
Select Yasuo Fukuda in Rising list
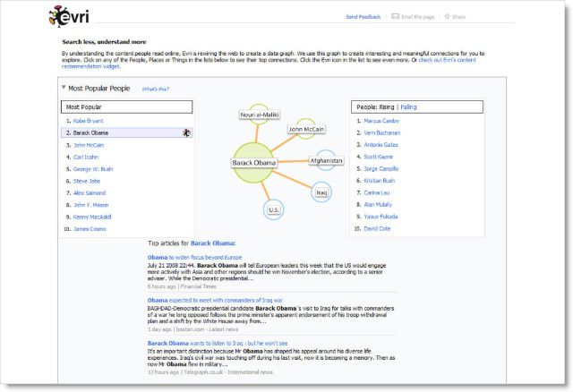click(x=381, y=217)
